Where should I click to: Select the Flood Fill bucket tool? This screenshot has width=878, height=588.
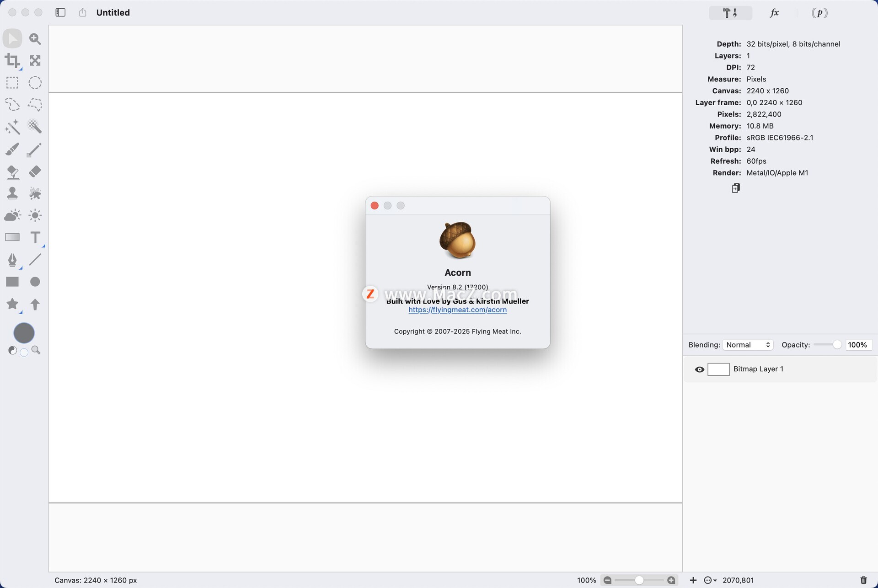(12, 171)
